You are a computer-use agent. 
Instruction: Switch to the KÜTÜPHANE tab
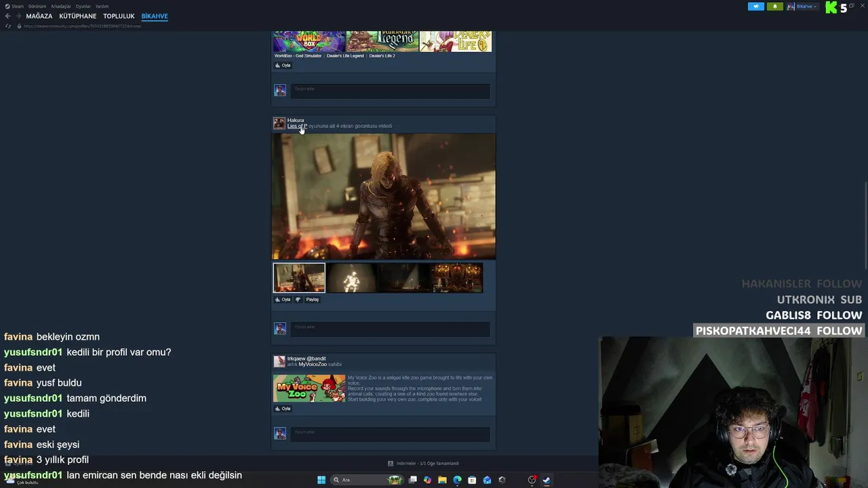[78, 16]
